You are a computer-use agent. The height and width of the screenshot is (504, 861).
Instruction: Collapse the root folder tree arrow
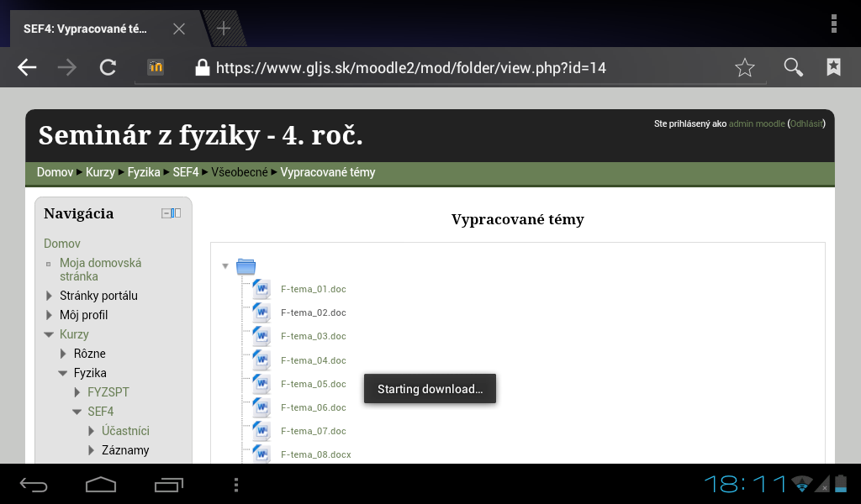click(x=225, y=266)
